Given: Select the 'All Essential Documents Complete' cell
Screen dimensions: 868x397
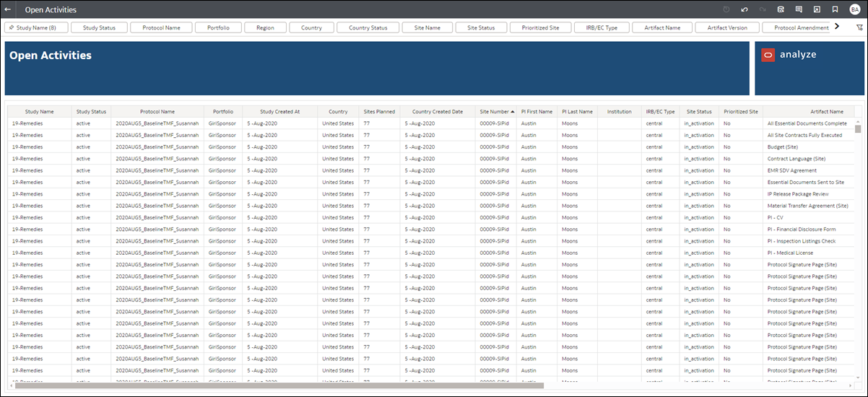Looking at the screenshot, I should 809,123.
